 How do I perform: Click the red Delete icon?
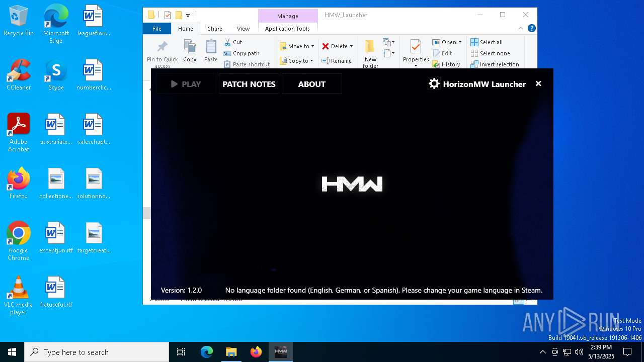[x=326, y=46]
